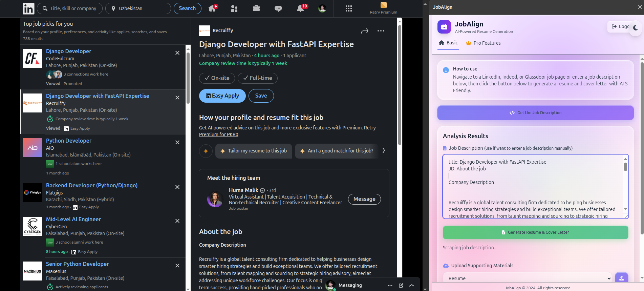The width and height of the screenshot is (644, 291).
Task: Toggle JobAlign dark mode moon
Action: click(x=636, y=28)
